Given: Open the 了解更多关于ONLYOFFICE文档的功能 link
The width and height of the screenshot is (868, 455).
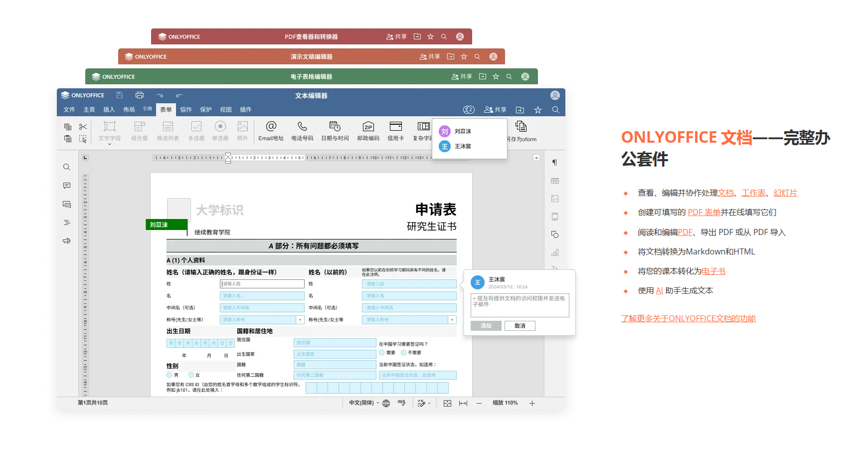Looking at the screenshot, I should (688, 318).
